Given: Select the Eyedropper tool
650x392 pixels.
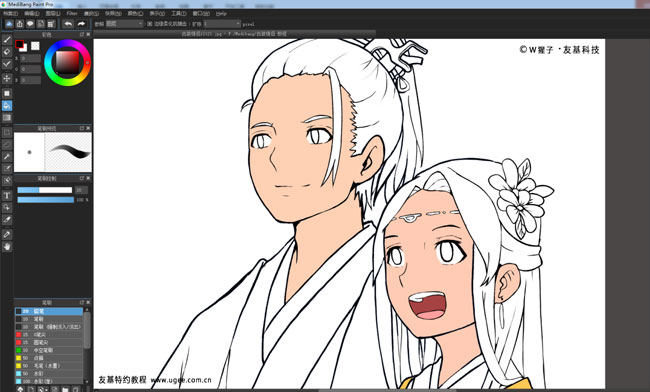Looking at the screenshot, I should (x=7, y=234).
